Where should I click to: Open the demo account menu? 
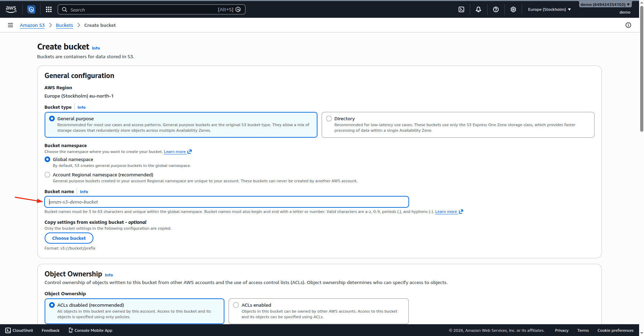tap(605, 5)
